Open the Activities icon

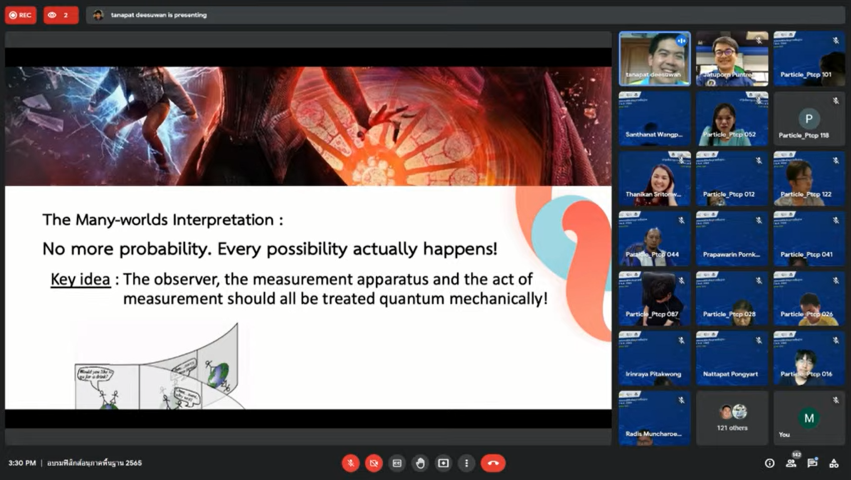coord(834,463)
